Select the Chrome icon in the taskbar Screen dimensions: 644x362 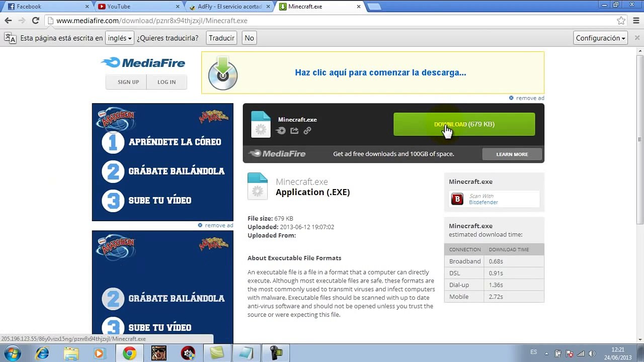pos(129,353)
